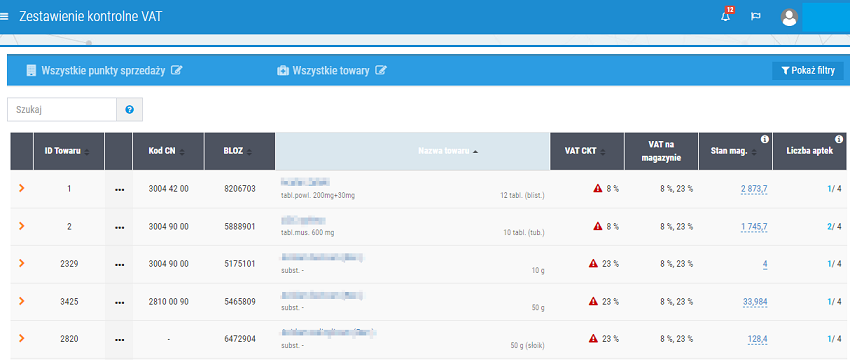Image resolution: width=850 pixels, height=360 pixels.
Task: Click the flag icon in top bar
Action: point(755,16)
